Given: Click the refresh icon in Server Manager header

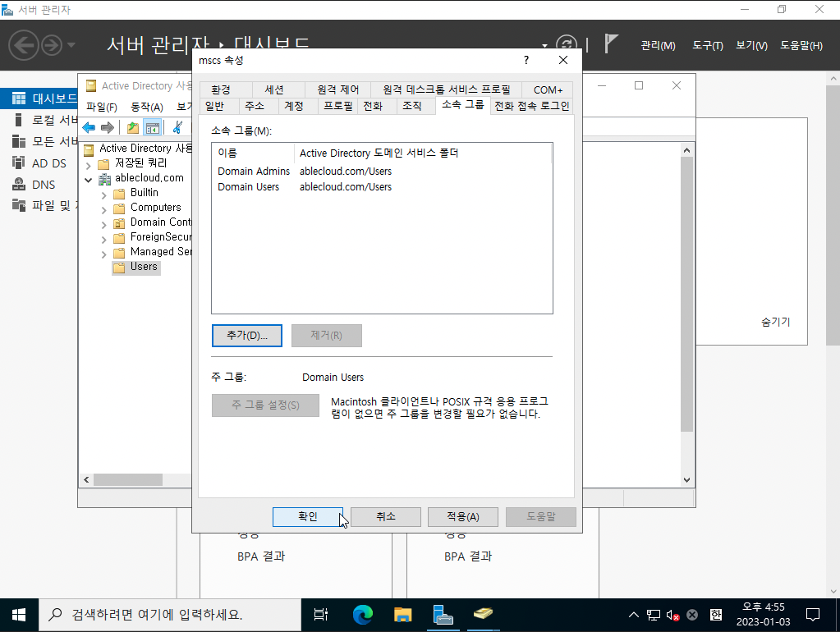Looking at the screenshot, I should point(567,45).
